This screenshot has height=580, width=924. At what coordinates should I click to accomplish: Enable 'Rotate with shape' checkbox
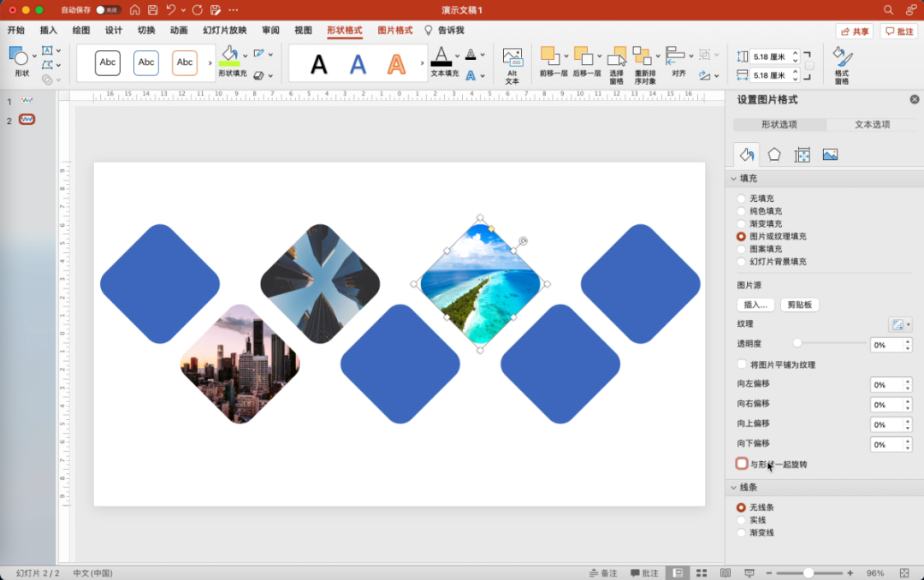[x=742, y=464]
